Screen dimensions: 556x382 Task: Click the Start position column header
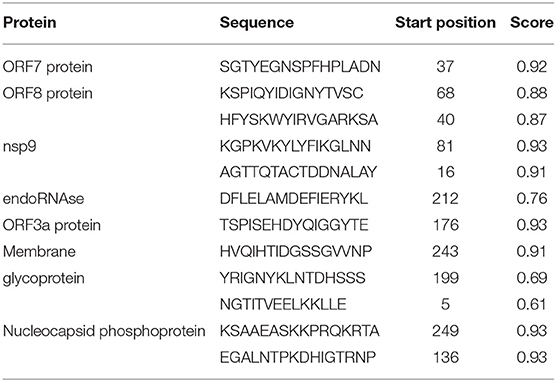click(x=445, y=22)
